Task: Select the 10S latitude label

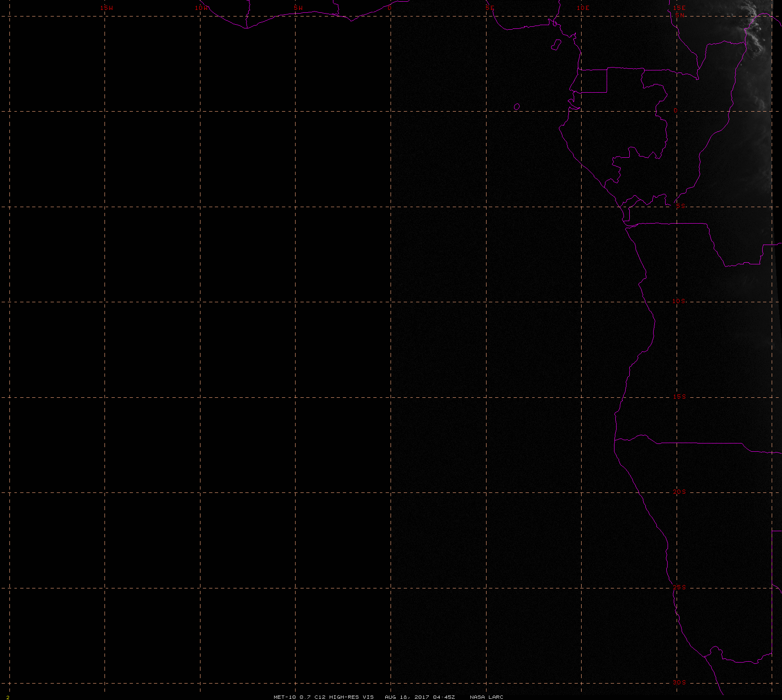Action: [x=679, y=301]
